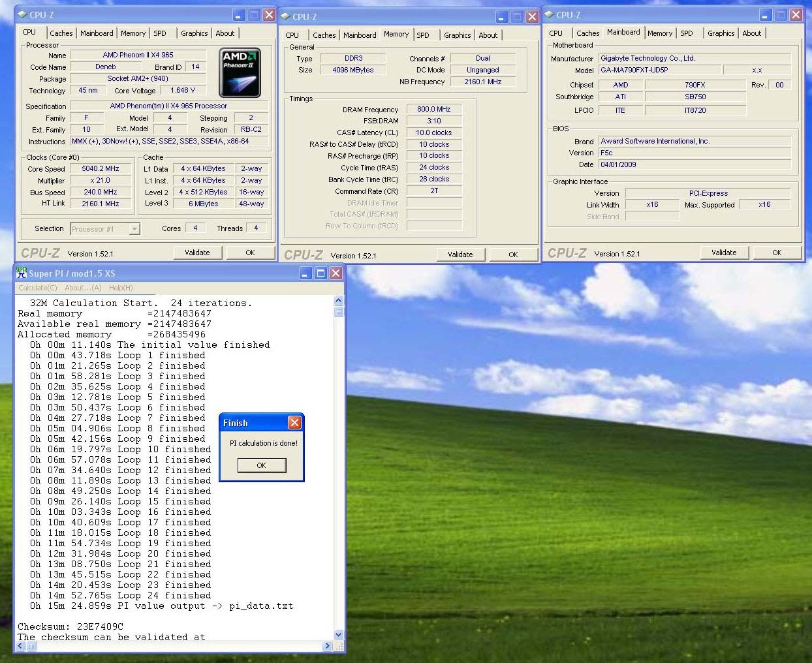Switch to Graphics tab in left CPU-Z
Image resolution: width=812 pixels, height=663 pixels.
195,33
